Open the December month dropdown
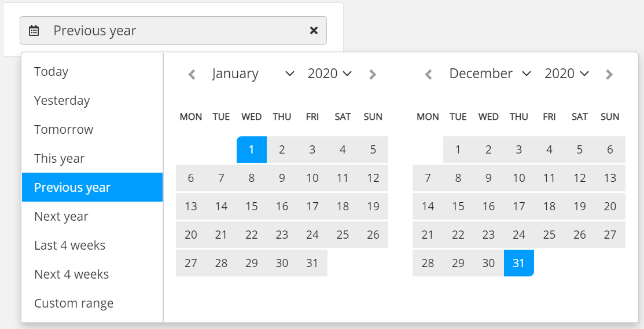 coord(490,74)
